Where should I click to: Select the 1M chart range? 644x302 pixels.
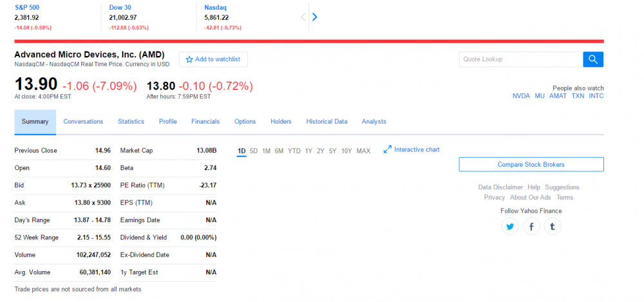[266, 151]
